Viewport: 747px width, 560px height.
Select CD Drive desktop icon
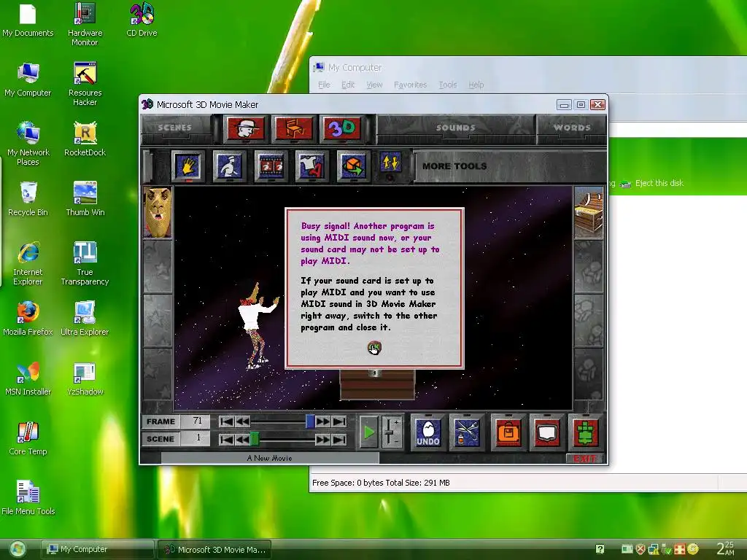point(142,20)
